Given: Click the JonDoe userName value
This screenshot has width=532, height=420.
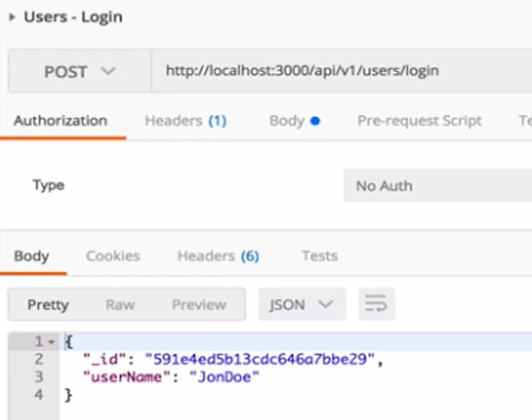Looking at the screenshot, I should point(224,377).
